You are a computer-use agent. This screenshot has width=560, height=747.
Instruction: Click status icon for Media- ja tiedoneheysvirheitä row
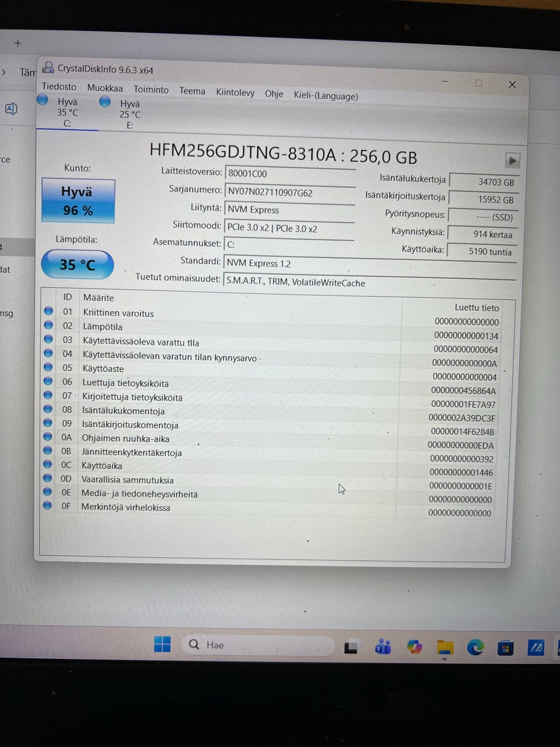[48, 492]
